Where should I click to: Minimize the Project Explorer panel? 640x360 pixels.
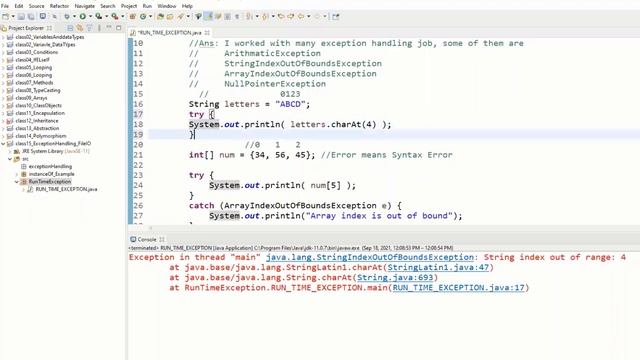[x=109, y=27]
